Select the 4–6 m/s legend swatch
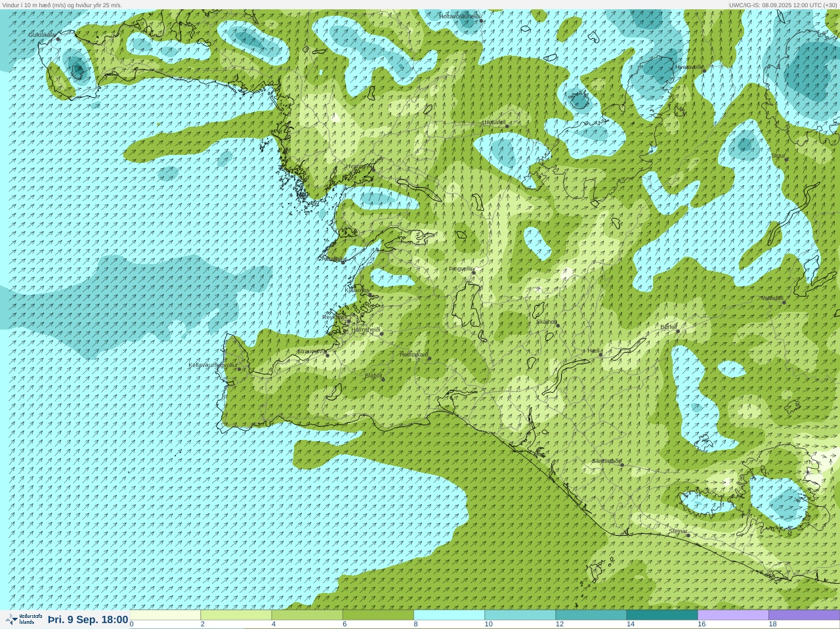 tap(307, 615)
